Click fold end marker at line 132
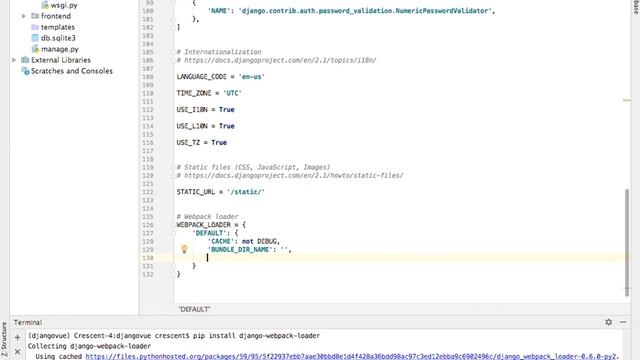This screenshot has width=640, height=360. (173, 274)
